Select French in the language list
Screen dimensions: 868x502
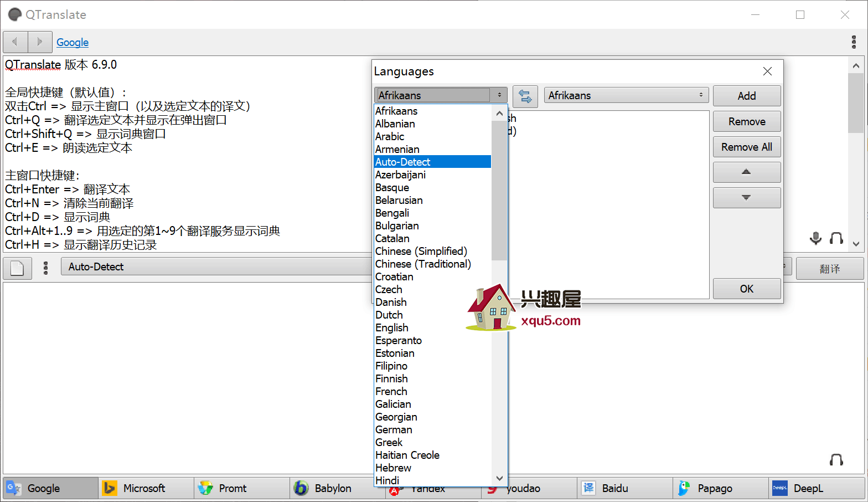[433, 391]
